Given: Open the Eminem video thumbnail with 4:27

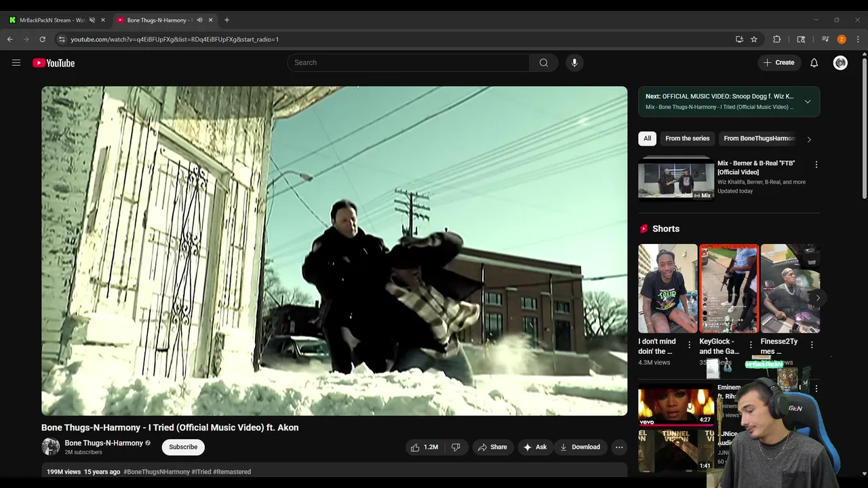Looking at the screenshot, I should point(676,405).
